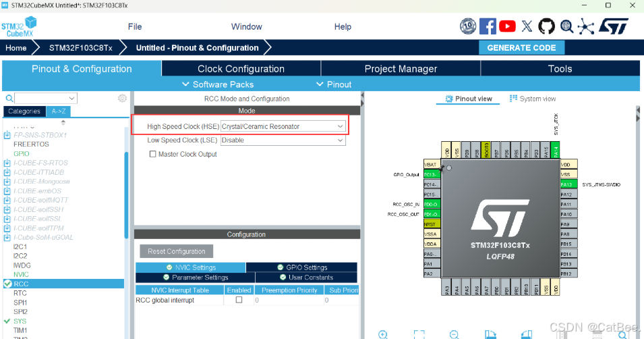Open the gear settings icon above the peripheral list
Viewport: 644px width, 339px height.
tap(122, 99)
